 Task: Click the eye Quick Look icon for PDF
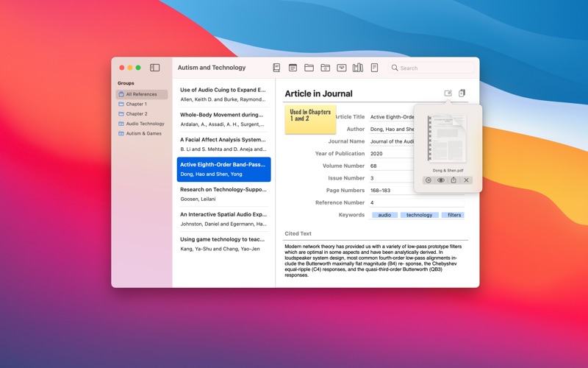[x=441, y=180]
